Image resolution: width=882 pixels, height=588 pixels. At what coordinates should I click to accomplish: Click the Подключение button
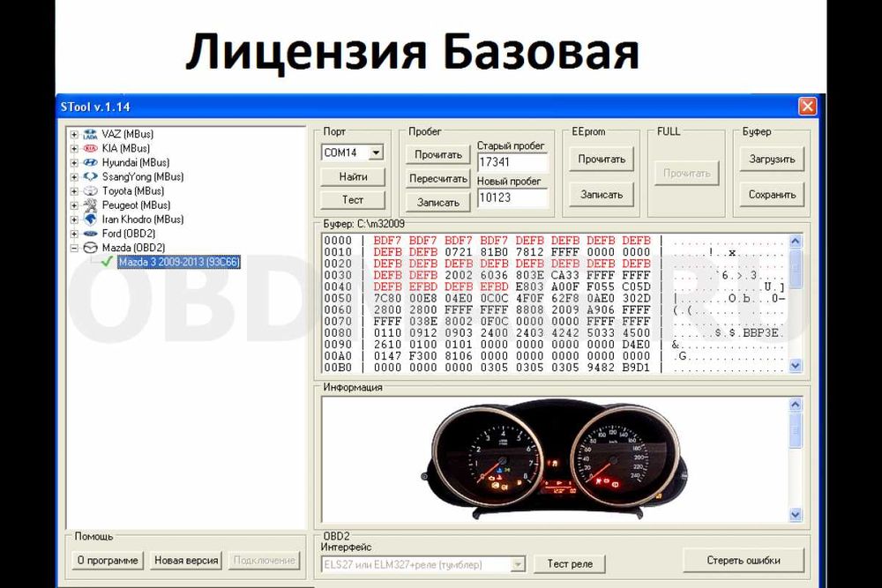tap(265, 561)
